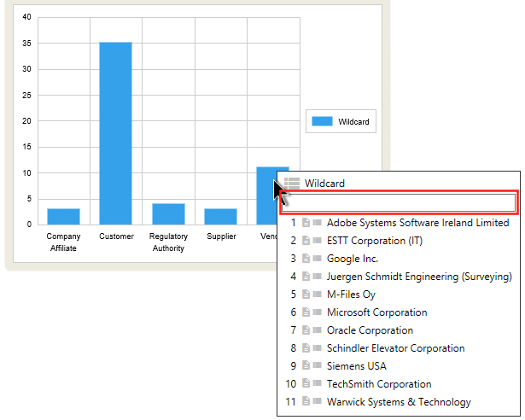525x420 pixels.
Task: Open Juergen Schmidt Engineering (Surveying) entry
Action: (418, 277)
